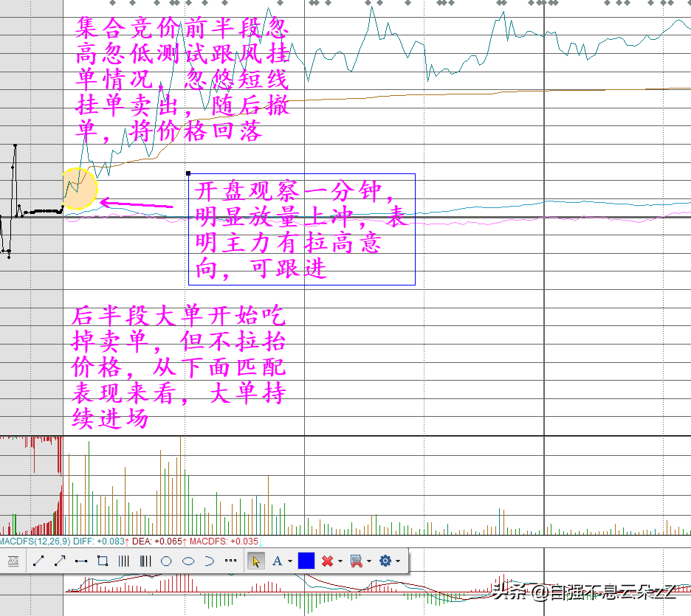Select the yellow circle highlight on the chart
691x616 pixels.
[79, 188]
